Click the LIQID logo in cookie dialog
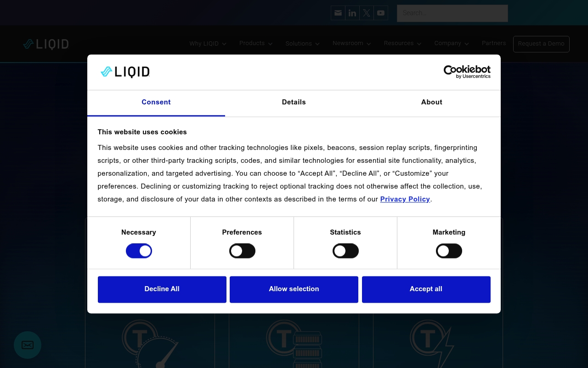Viewport: 588px width, 368px height. coord(125,72)
